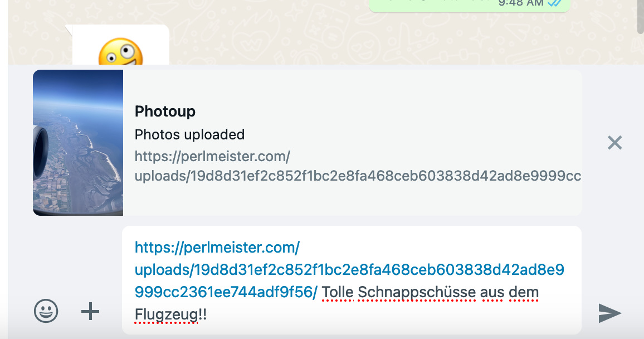Click the misspelled word "Schnappschüsse" in the input

[417, 292]
